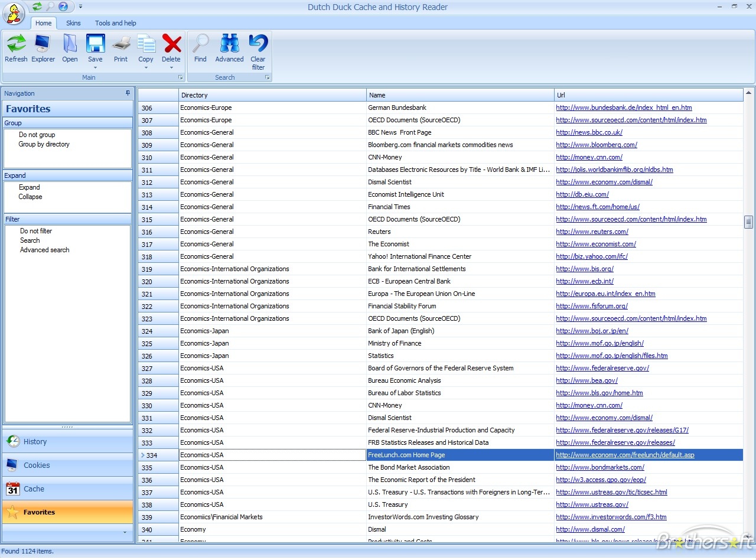This screenshot has height=560, width=756.
Task: Select row number 320 header
Action: pos(158,281)
